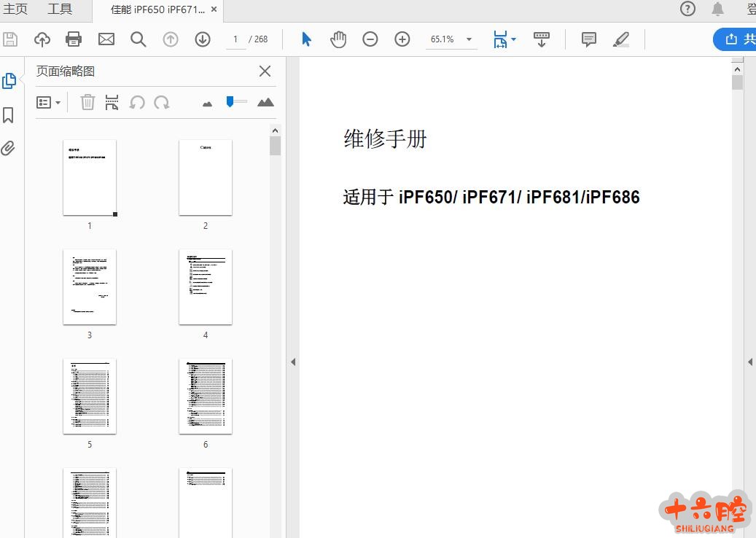Open the 工具 tab
Image resolution: width=756 pixels, height=538 pixels.
pos(60,9)
